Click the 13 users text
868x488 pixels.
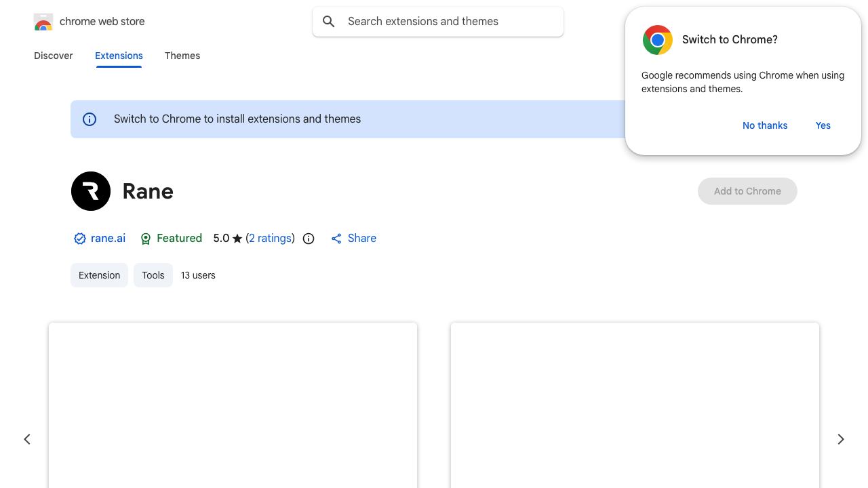pos(198,275)
